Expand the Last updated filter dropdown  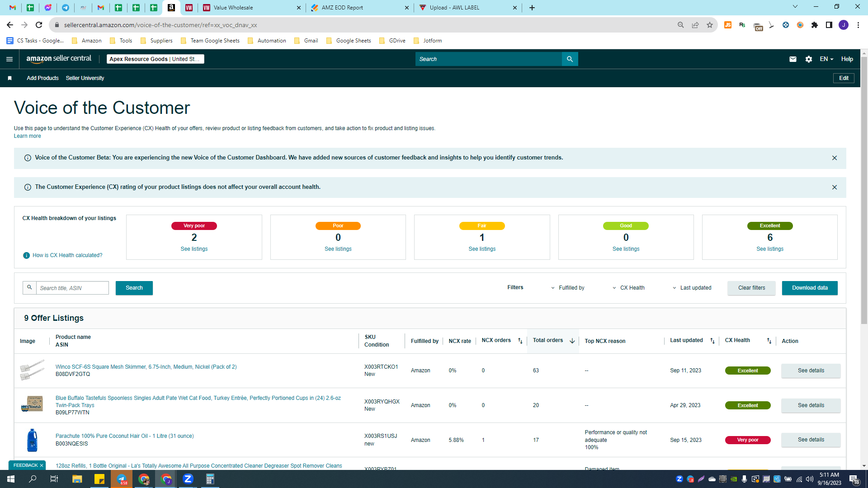pos(692,288)
